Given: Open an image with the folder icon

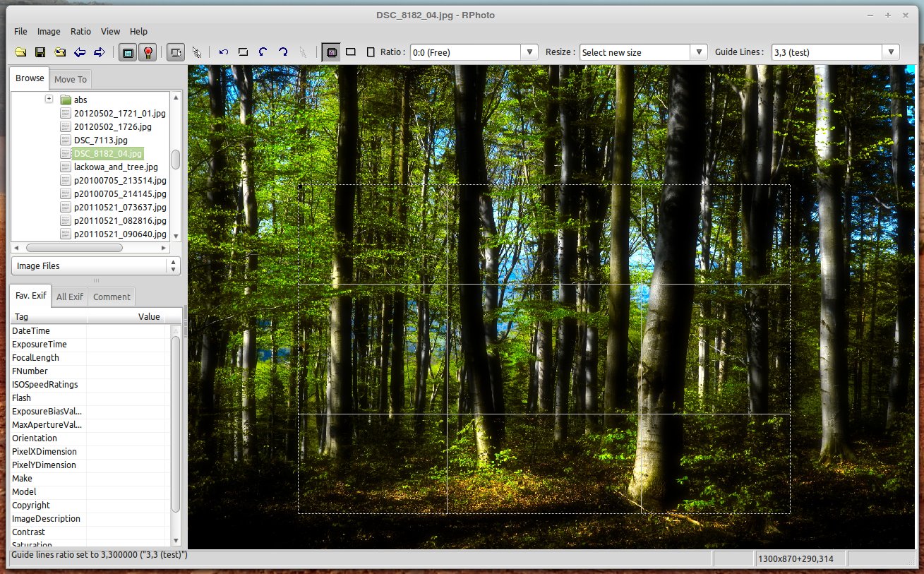Looking at the screenshot, I should [20, 52].
